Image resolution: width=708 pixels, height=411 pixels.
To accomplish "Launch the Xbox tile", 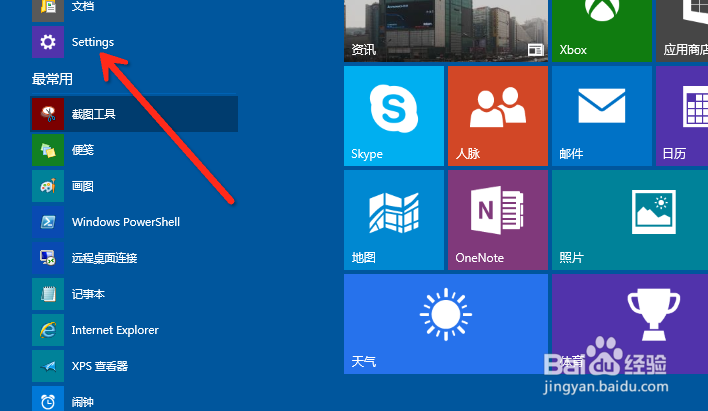I will coord(602,31).
